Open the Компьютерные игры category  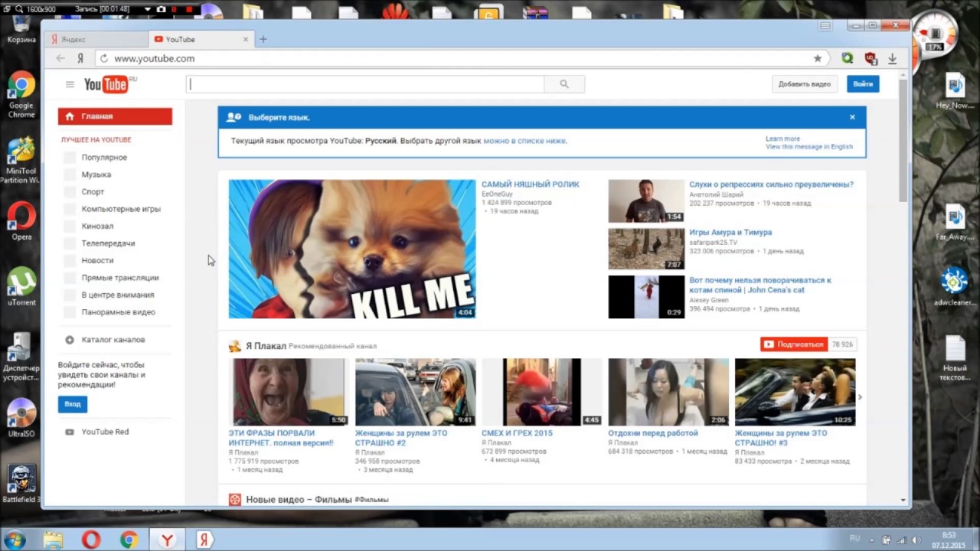point(121,209)
